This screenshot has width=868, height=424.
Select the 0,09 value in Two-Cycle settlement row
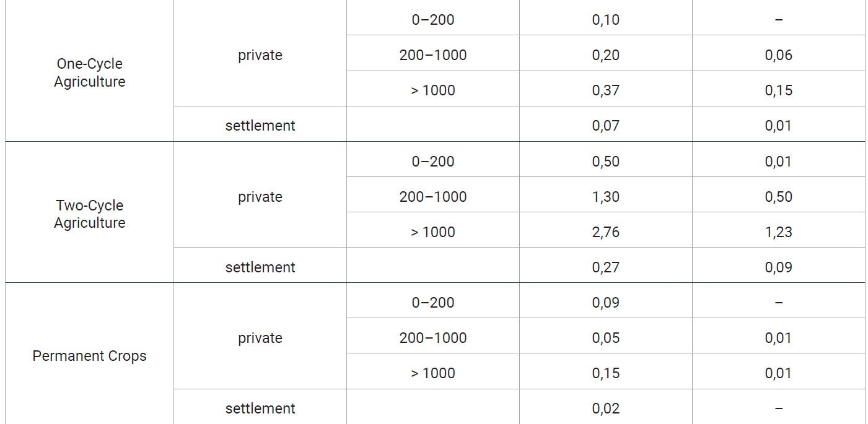click(779, 267)
